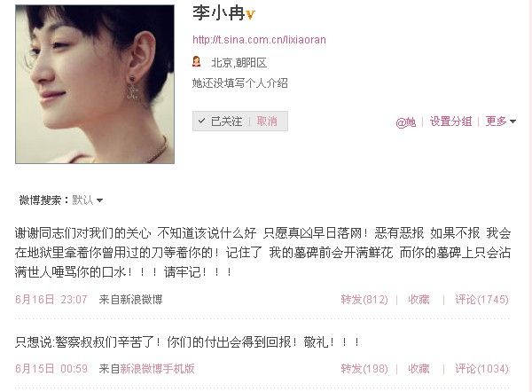Expand the 默认 search scope dropdown
532x392 pixels.
[x=88, y=200]
